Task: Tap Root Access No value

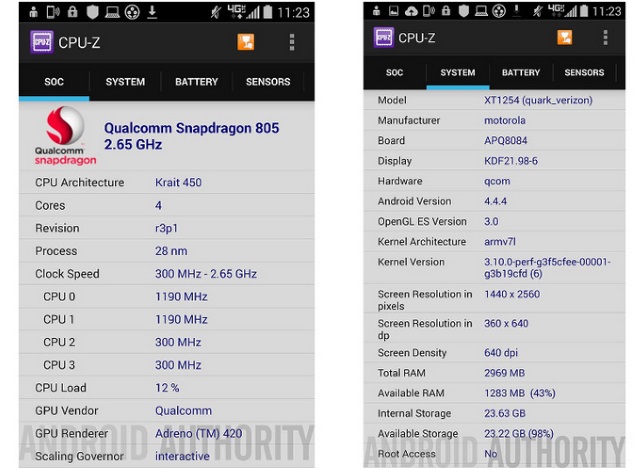Action: point(490,454)
